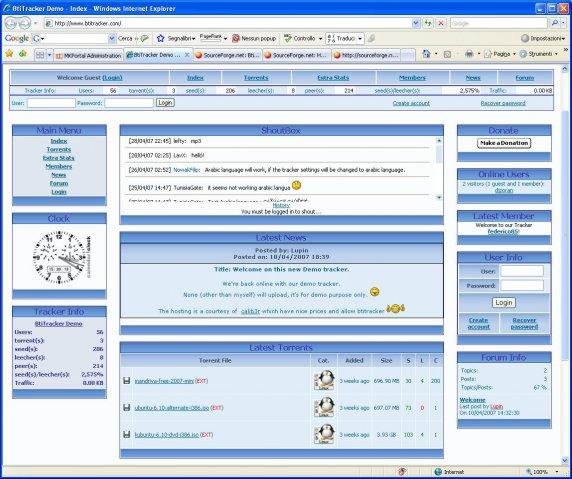
Task: Open the Favorites Center star icon
Action: pos(9,54)
